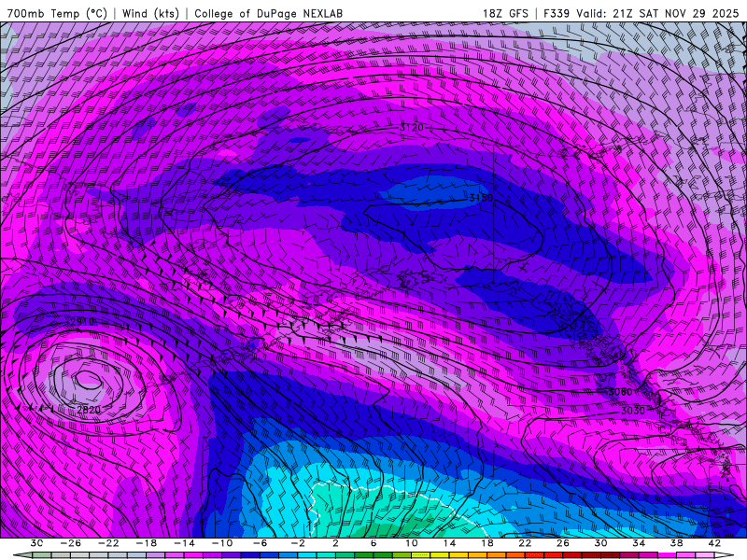The width and height of the screenshot is (747, 560).
Task: Click the 38 color scale value
Action: tap(676, 543)
